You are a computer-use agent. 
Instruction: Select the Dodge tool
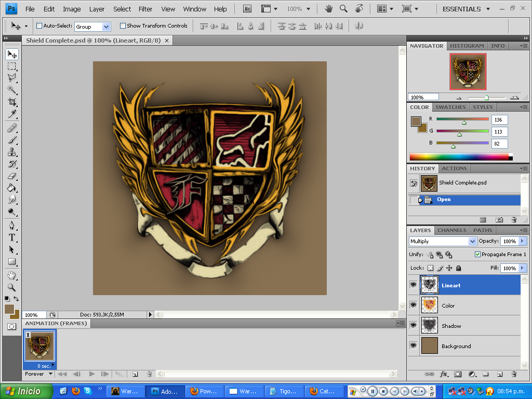click(x=12, y=212)
